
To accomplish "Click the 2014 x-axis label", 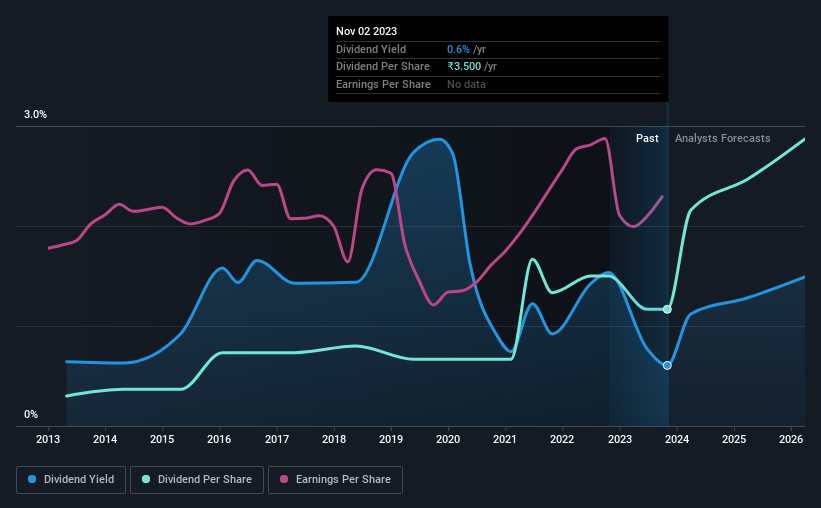I will point(105,439).
